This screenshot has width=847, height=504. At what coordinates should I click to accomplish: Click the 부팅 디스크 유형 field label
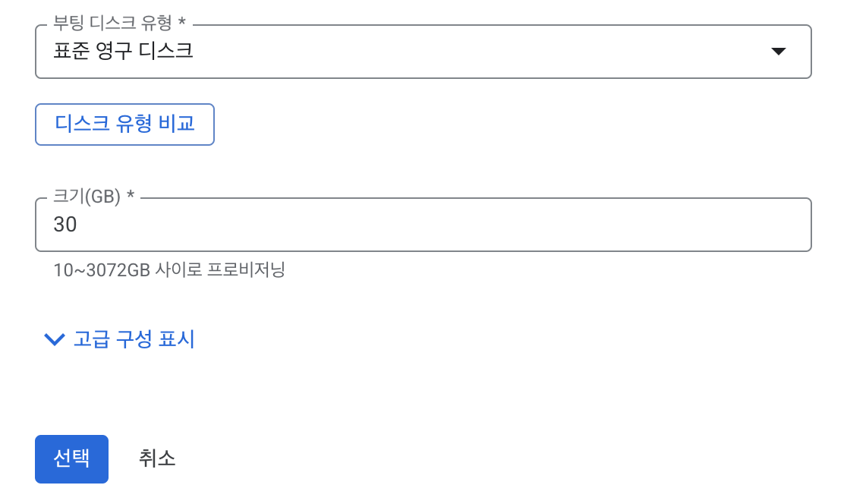click(119, 23)
